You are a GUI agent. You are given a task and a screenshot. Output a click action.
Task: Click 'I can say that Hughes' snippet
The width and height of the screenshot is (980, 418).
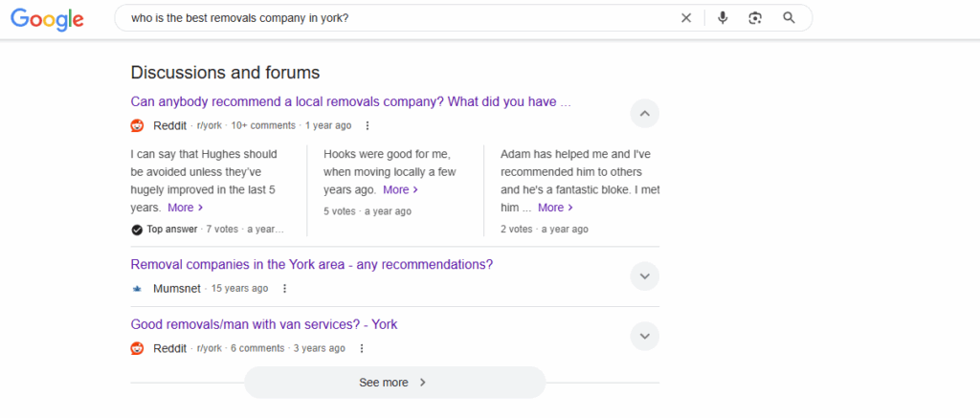(204, 180)
